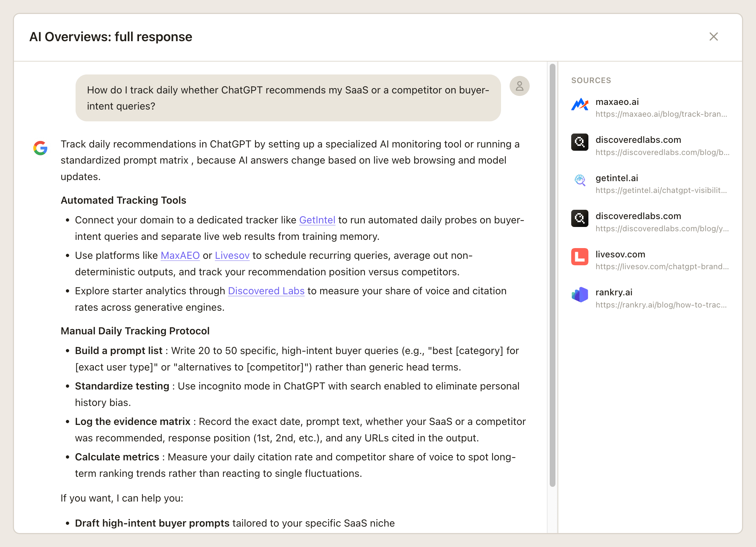Click the user avatar icon beside the question
Viewport: 756px width, 547px height.
(519, 86)
